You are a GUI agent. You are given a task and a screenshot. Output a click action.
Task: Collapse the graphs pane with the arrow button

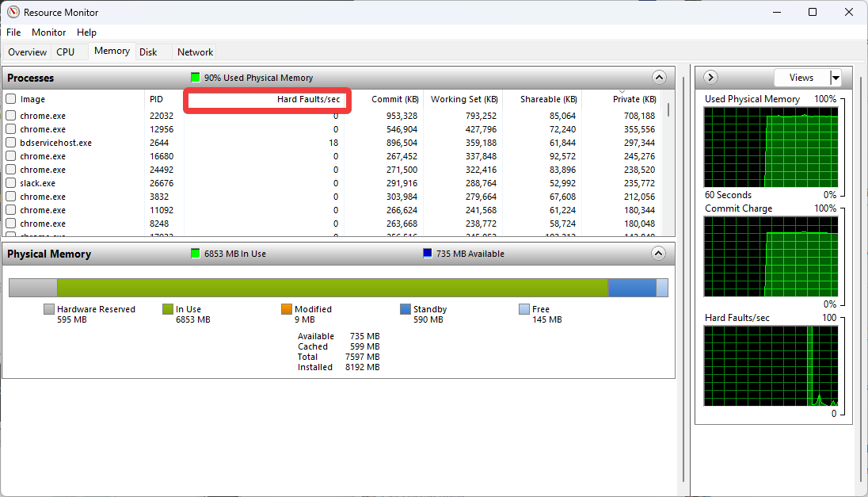(x=710, y=78)
